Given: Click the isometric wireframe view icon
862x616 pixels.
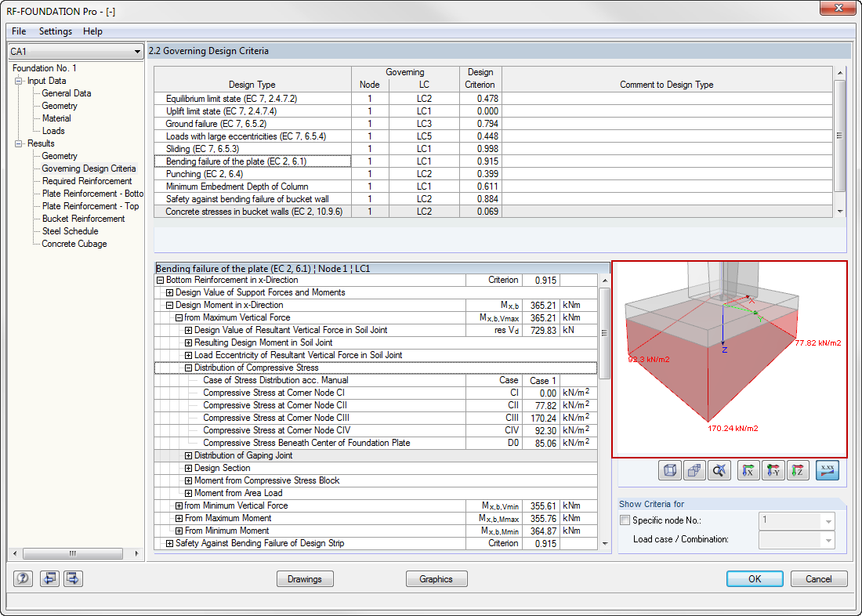Looking at the screenshot, I should point(670,471).
